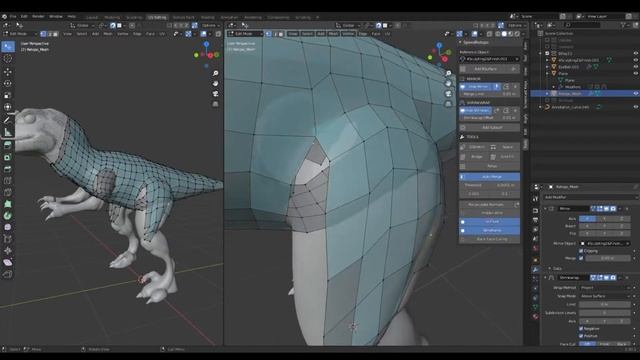Viewport: 640px width, 360px height.
Task: Switch to the Shading workspace tab
Action: [207, 18]
